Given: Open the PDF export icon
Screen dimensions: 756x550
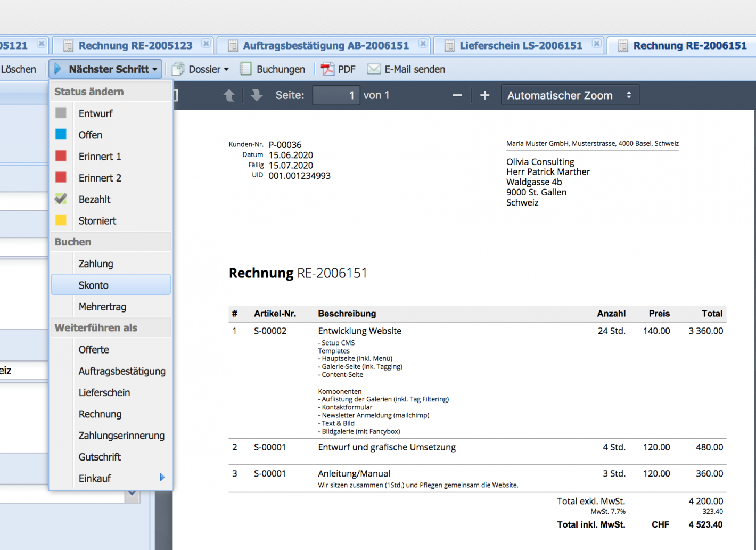Looking at the screenshot, I should pyautogui.click(x=326, y=69).
